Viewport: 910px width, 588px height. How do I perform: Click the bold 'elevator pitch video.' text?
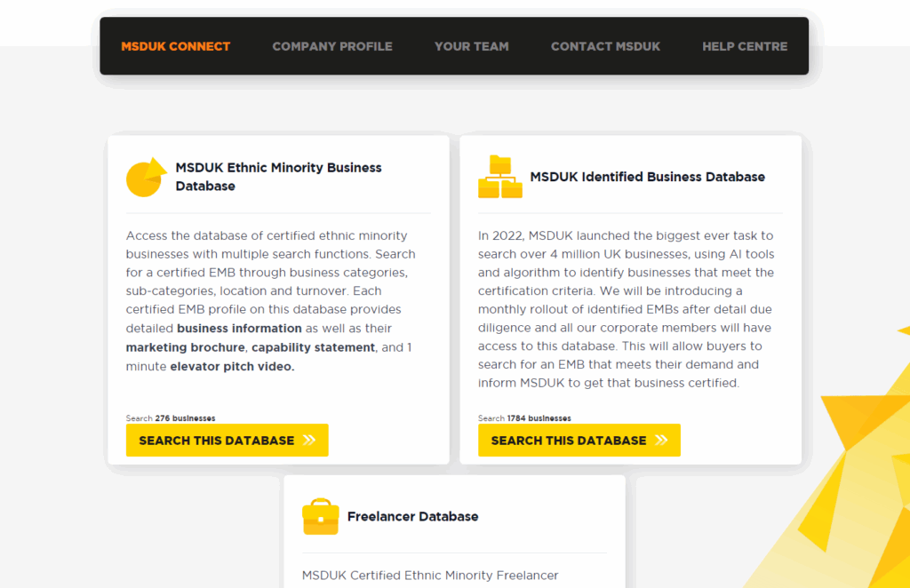(x=232, y=367)
